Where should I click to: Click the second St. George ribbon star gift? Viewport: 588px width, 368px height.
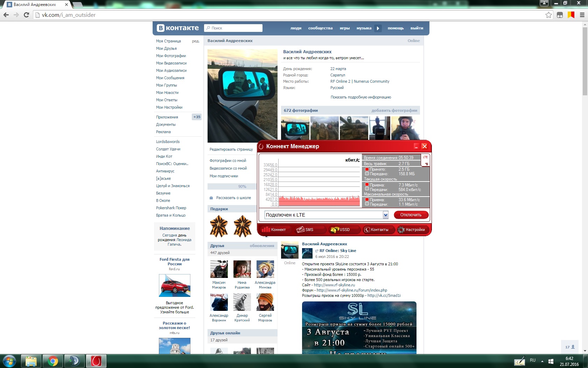[x=243, y=226]
